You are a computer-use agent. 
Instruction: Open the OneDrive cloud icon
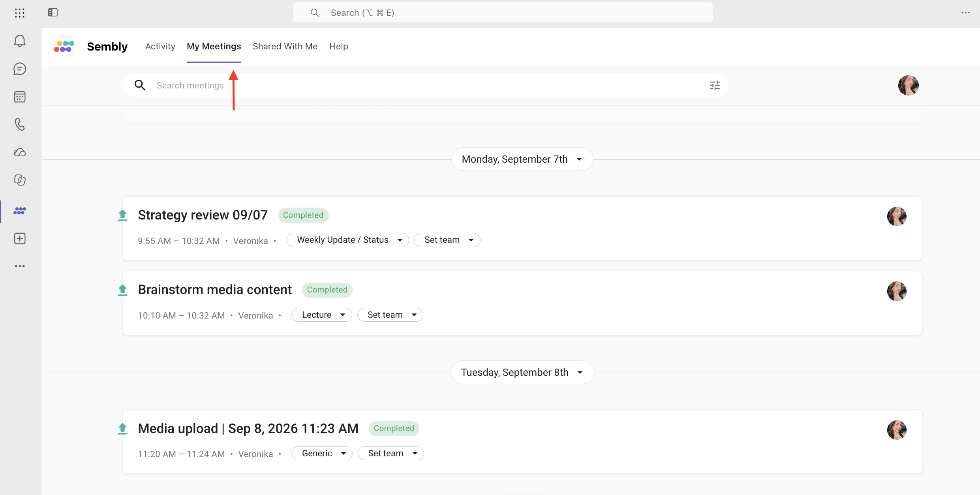coord(20,152)
